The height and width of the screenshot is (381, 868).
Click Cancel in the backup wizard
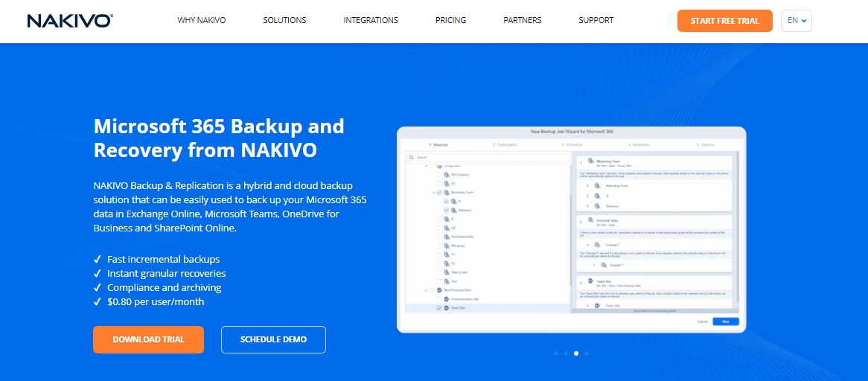[x=702, y=321]
